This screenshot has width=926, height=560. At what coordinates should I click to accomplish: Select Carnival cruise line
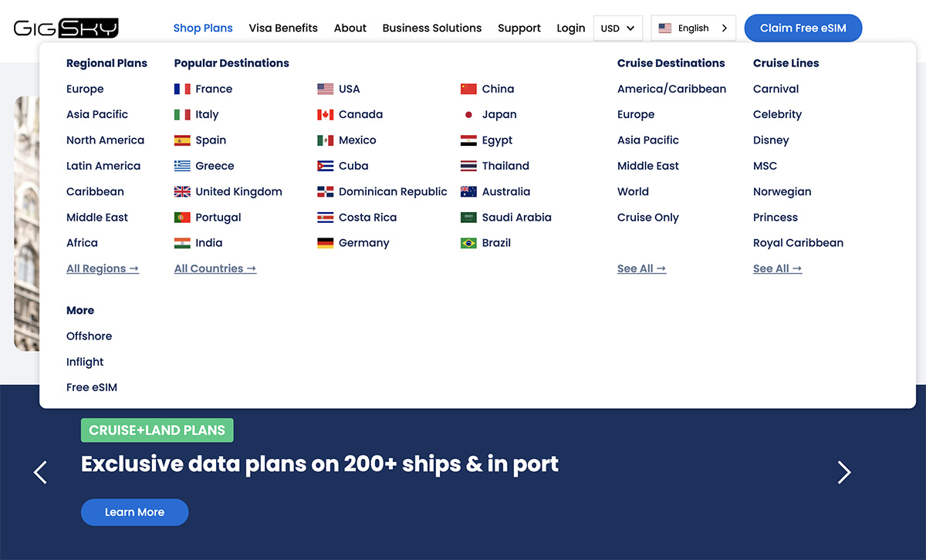tap(776, 89)
